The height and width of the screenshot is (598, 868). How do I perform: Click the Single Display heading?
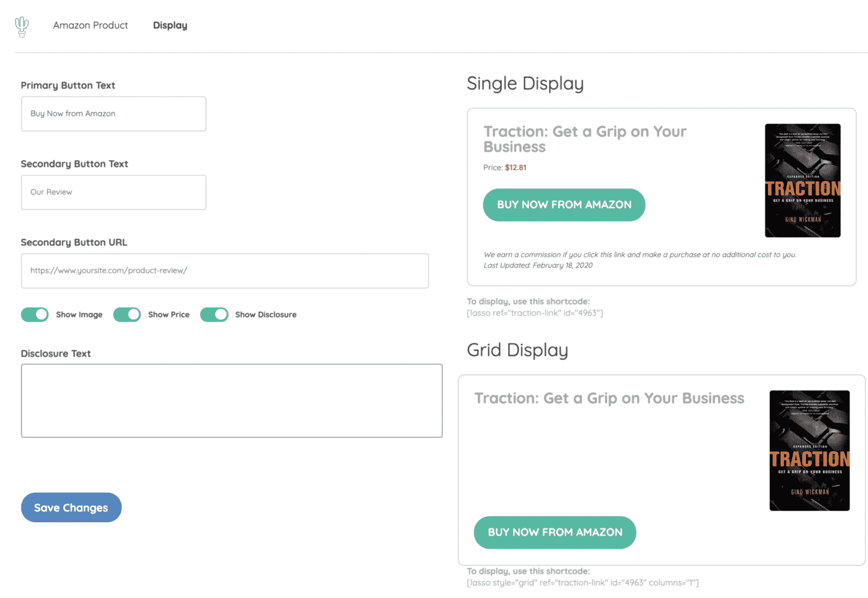tap(525, 84)
